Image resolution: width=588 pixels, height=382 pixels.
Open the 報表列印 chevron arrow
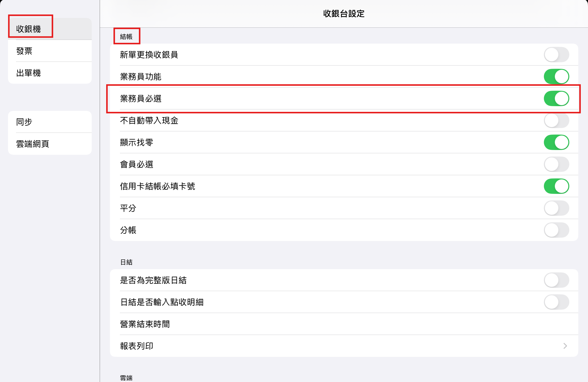[x=565, y=346]
